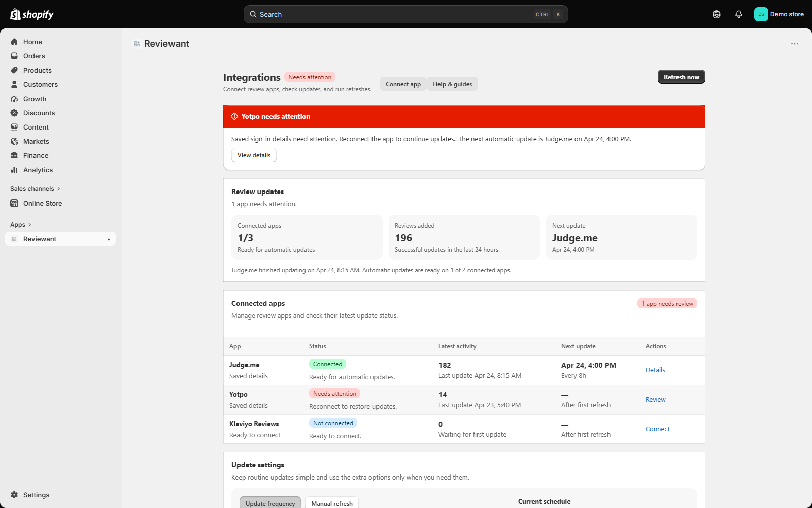Click the Orders inbox icon
Image resolution: width=812 pixels, height=508 pixels.
(x=14, y=56)
